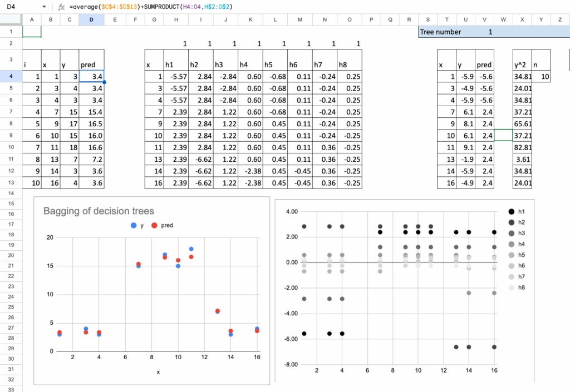Select the column D header
The height and width of the screenshot is (392, 570).
pos(91,19)
